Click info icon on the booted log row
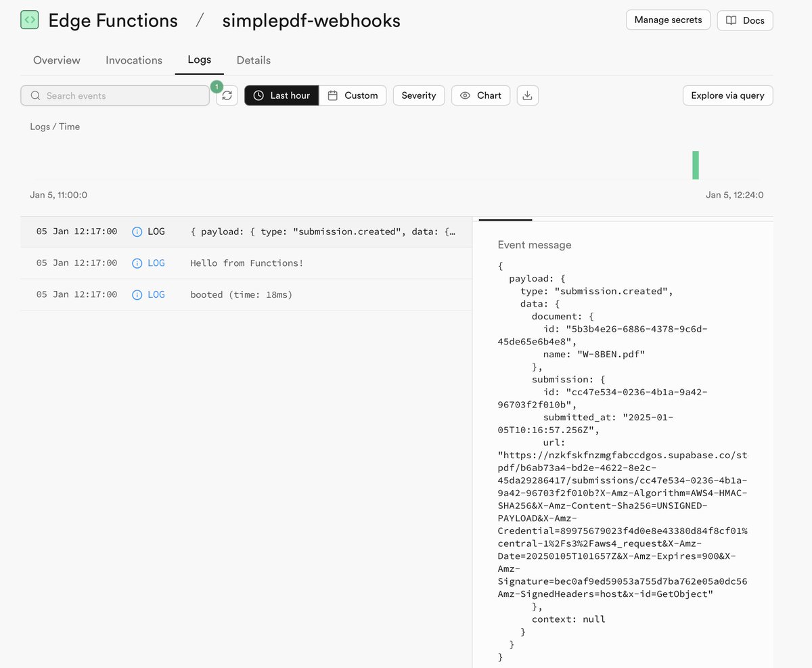Viewport: 812px width, 668px height. 137,294
